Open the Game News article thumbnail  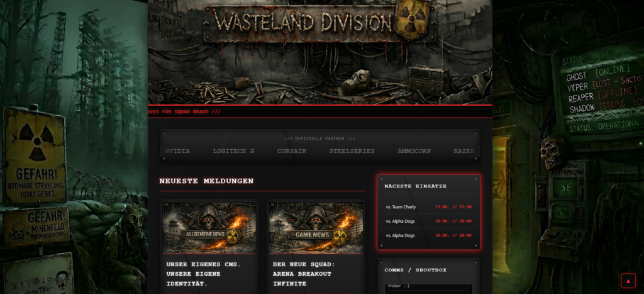coord(316,227)
